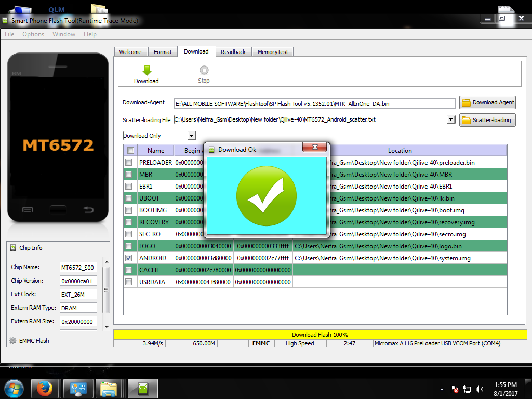Screen dimensions: 532x399
Task: Click the green checkmark Download Ok image
Action: 267,196
